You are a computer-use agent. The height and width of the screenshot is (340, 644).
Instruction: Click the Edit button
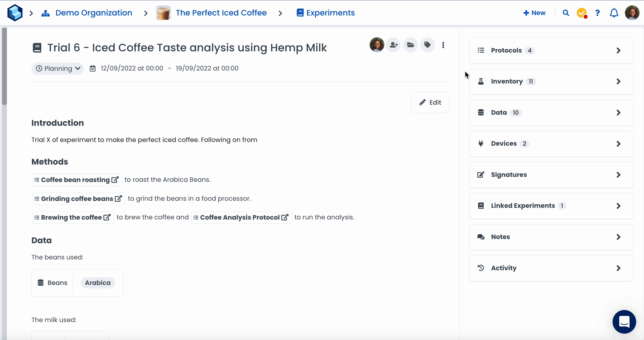coord(430,102)
